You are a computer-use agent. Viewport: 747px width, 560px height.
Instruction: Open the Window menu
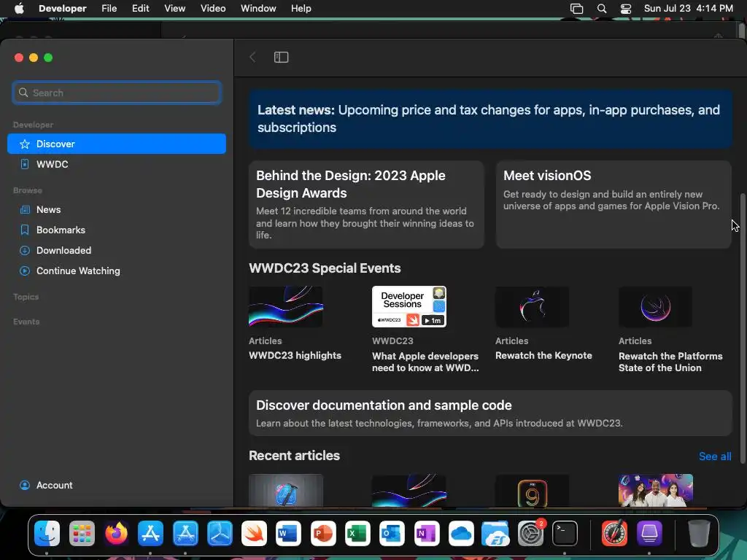click(x=258, y=9)
